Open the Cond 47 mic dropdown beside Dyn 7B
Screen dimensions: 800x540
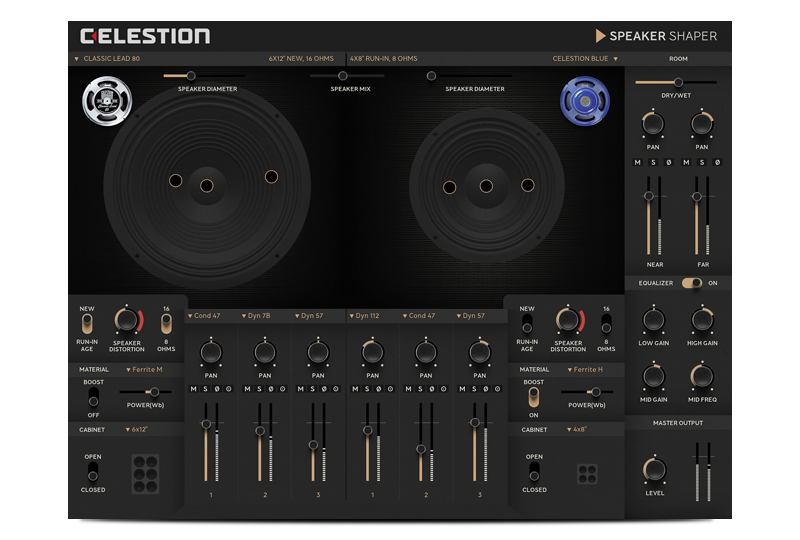pyautogui.click(x=204, y=316)
